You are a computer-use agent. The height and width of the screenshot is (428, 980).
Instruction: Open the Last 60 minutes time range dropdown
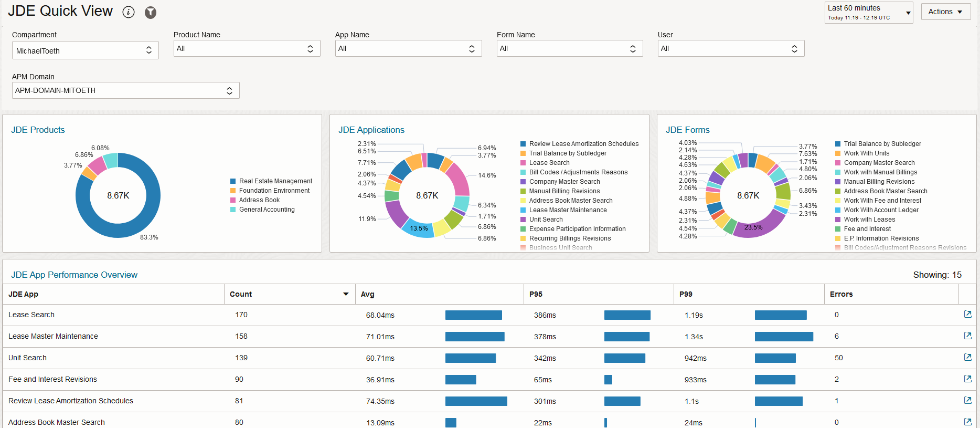tap(869, 13)
